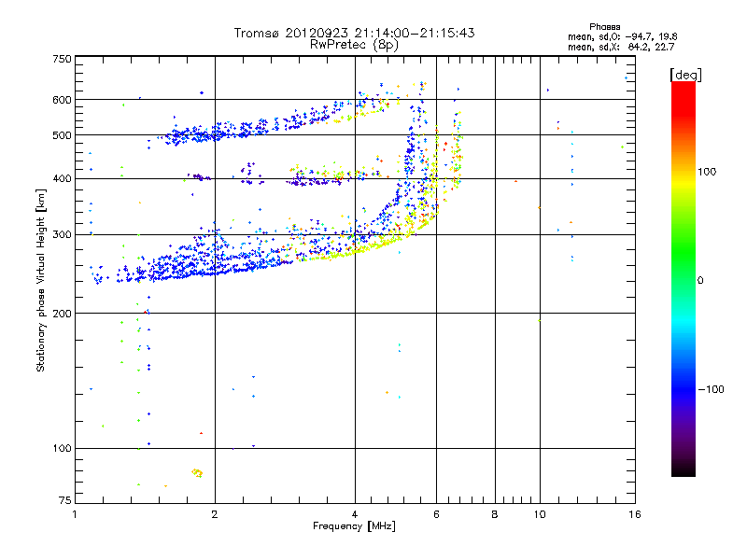Click the x-axis "2" tick label

[x=215, y=514]
